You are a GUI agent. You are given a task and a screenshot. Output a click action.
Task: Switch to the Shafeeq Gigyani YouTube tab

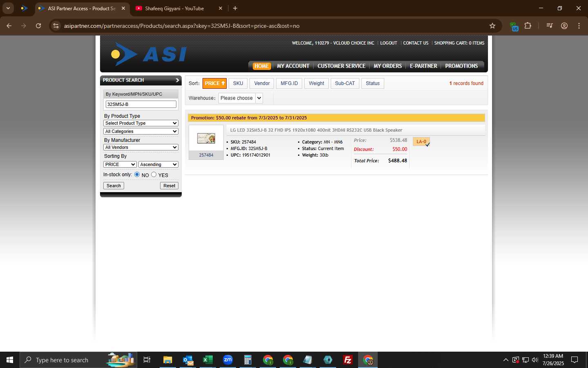[x=178, y=8]
